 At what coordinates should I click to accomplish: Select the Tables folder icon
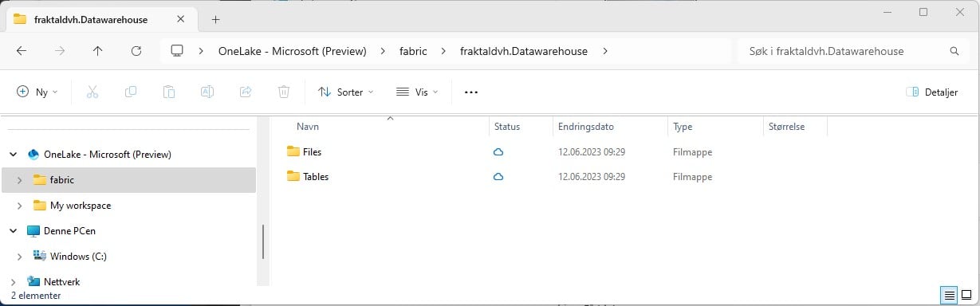coord(293,177)
